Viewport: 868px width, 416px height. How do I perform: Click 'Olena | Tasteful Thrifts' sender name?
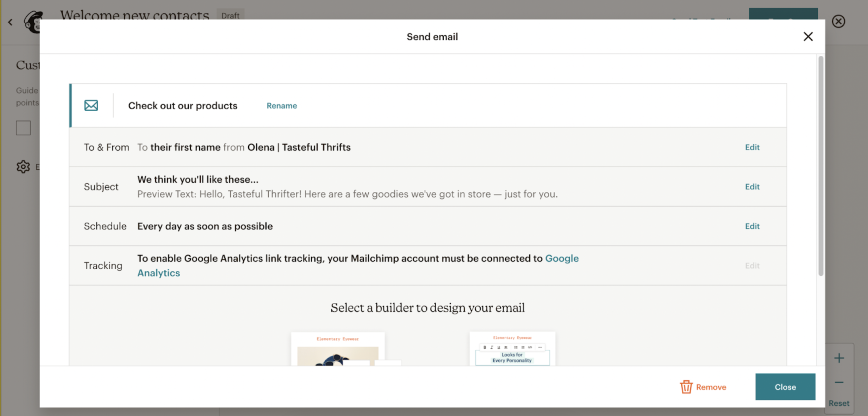point(299,147)
